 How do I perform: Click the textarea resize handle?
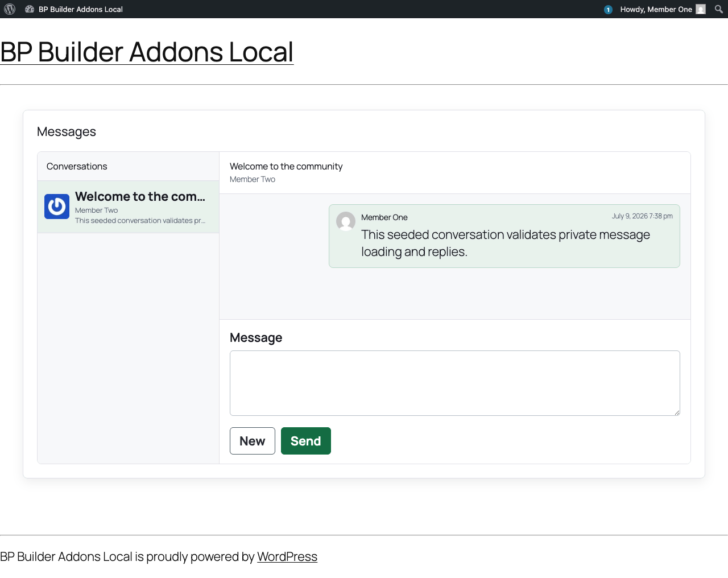point(676,412)
